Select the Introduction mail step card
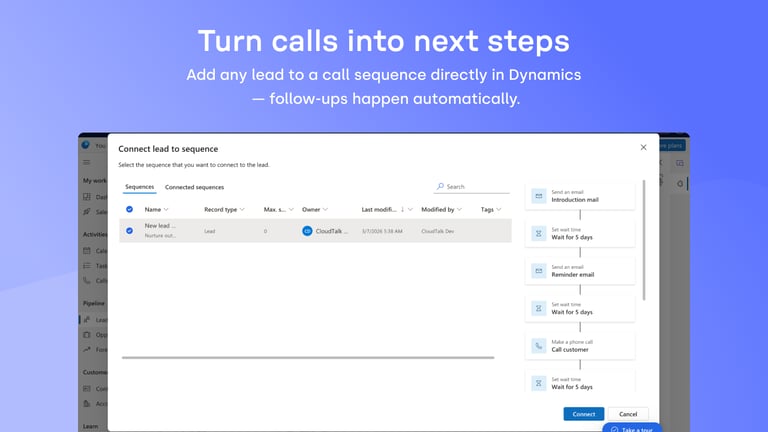 click(x=580, y=196)
